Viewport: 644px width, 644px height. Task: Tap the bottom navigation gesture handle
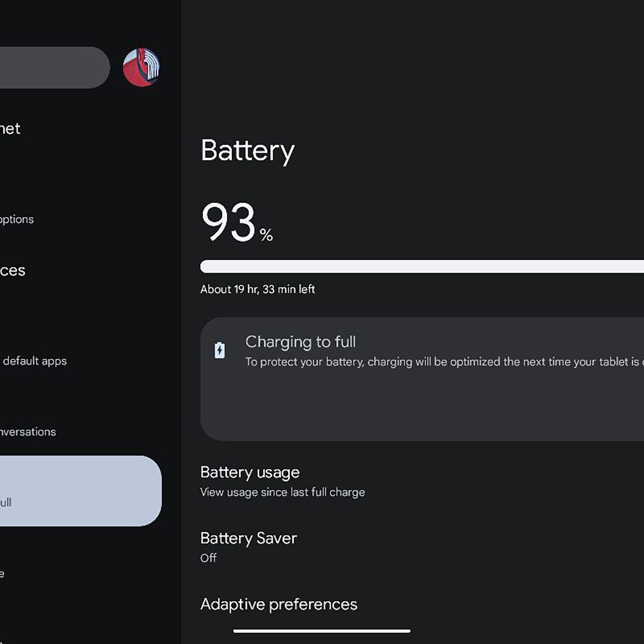(x=322, y=631)
